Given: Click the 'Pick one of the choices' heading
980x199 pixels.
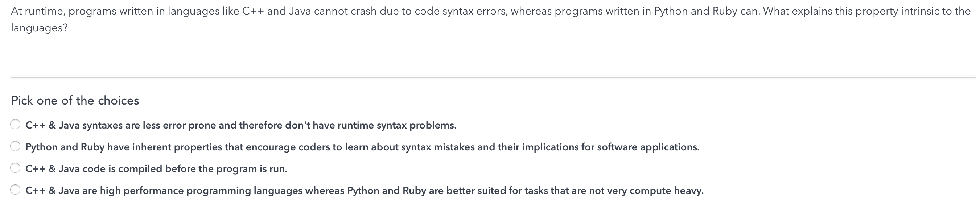Looking at the screenshot, I should coord(75,101).
